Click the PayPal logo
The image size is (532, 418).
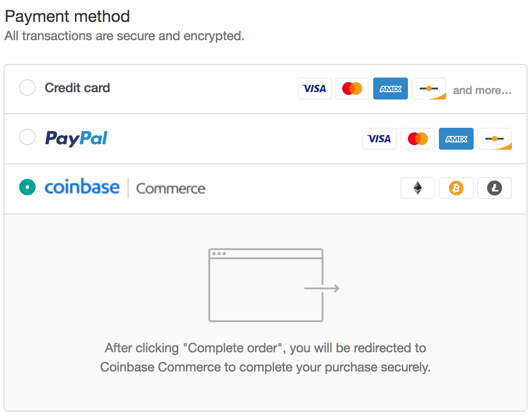pyautogui.click(x=76, y=138)
